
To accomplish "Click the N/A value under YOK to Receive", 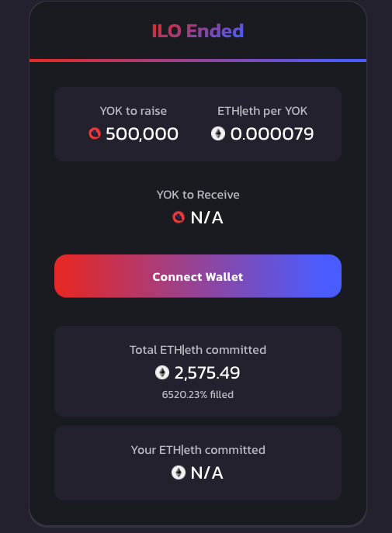I will coord(206,217).
